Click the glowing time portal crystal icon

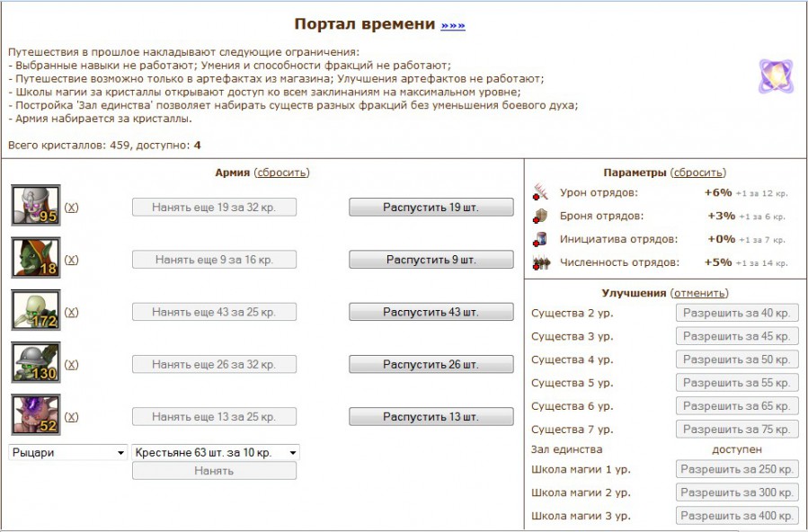pos(775,76)
